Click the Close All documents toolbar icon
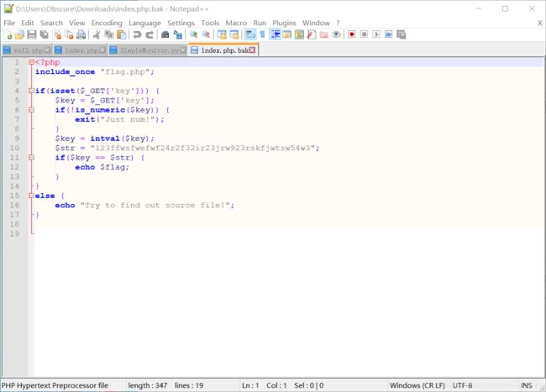Screen dimensions: 546x392 [69, 34]
